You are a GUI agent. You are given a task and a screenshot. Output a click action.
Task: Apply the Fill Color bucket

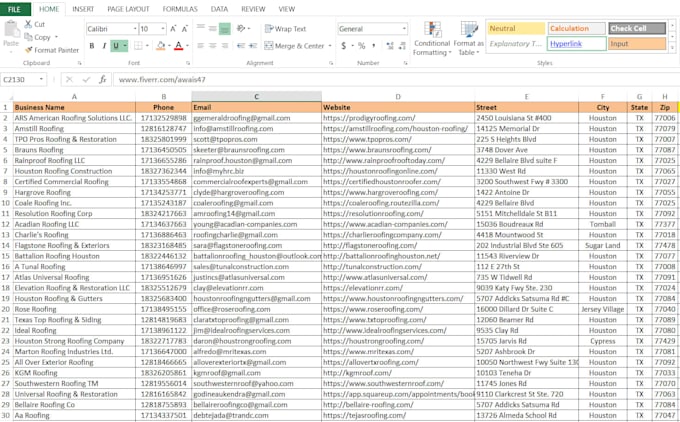click(x=161, y=46)
